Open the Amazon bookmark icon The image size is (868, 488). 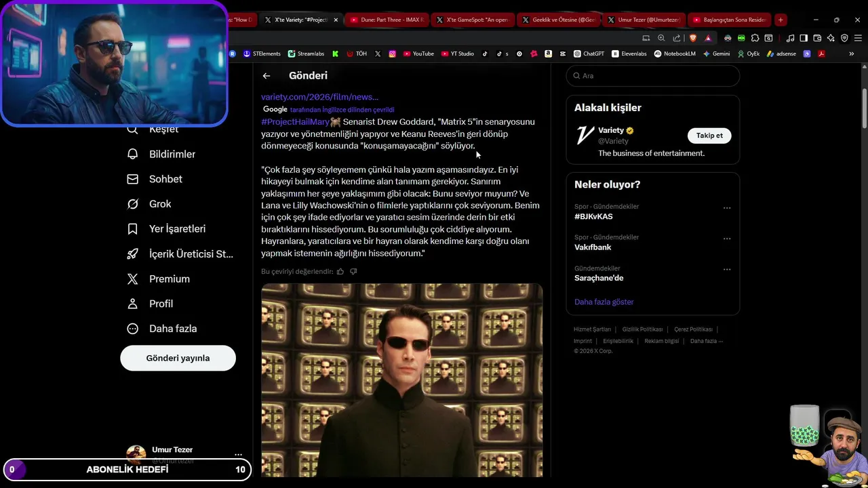point(548,54)
